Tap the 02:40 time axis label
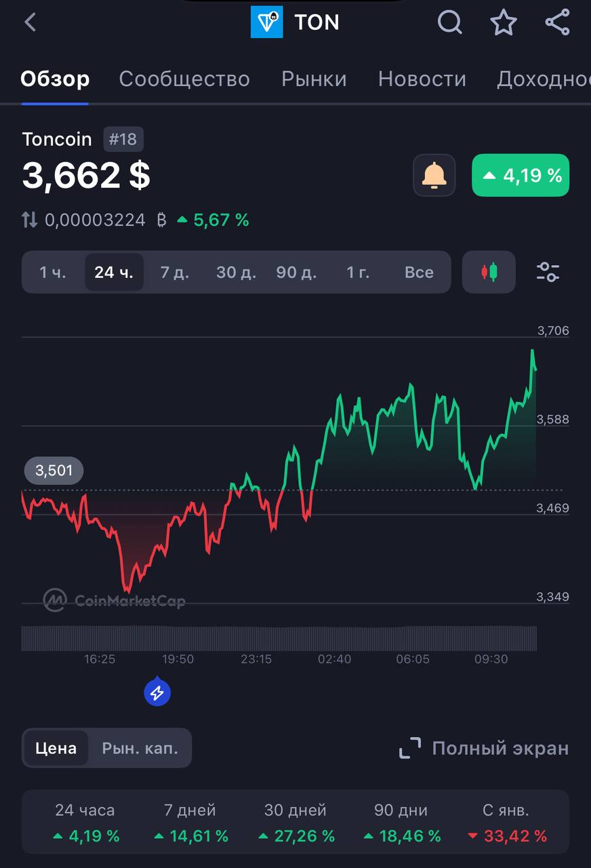 [x=335, y=659]
